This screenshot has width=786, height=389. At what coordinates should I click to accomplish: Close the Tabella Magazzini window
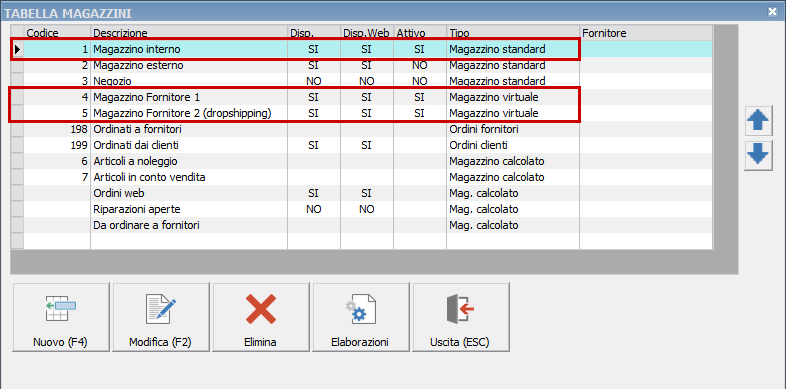click(x=772, y=12)
